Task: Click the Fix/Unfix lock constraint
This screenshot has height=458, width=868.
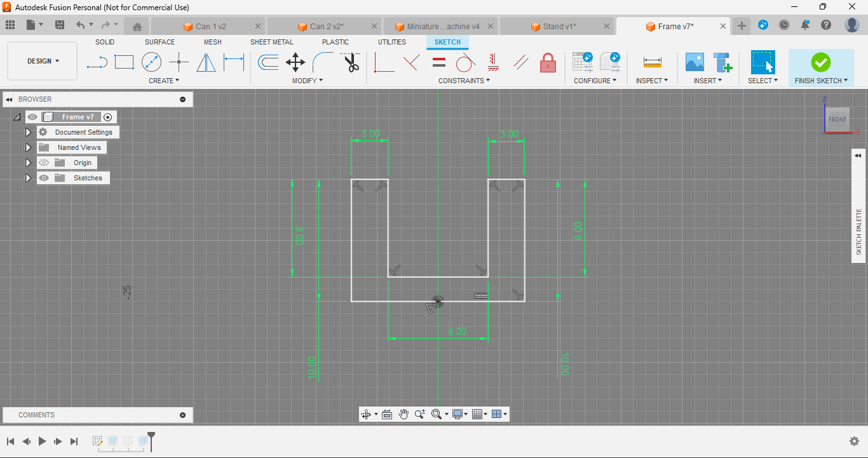Action: (x=548, y=62)
